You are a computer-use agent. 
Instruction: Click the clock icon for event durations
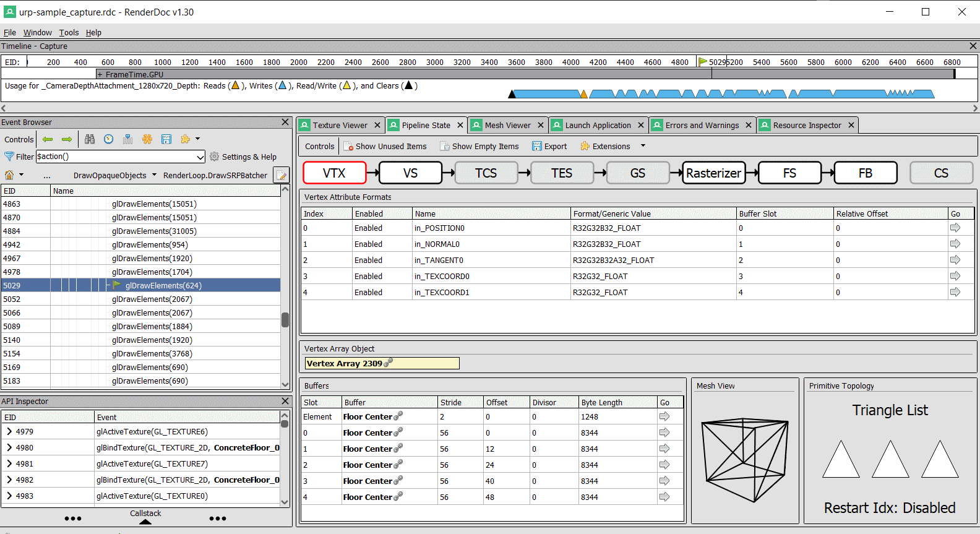pos(109,139)
